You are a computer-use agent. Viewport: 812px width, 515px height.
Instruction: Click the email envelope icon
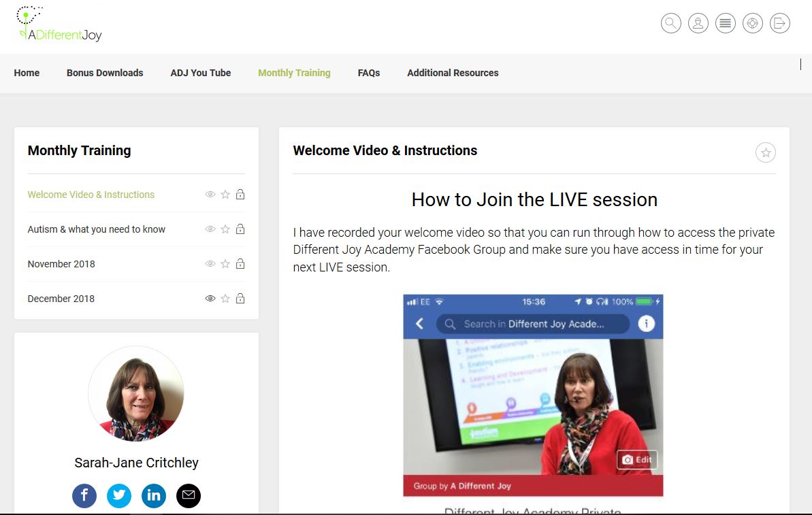[x=189, y=495]
